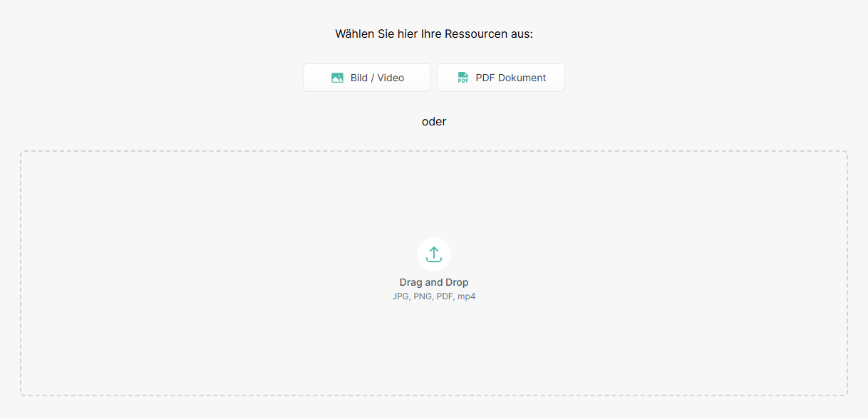Click the word "Video" on the first button

391,78
